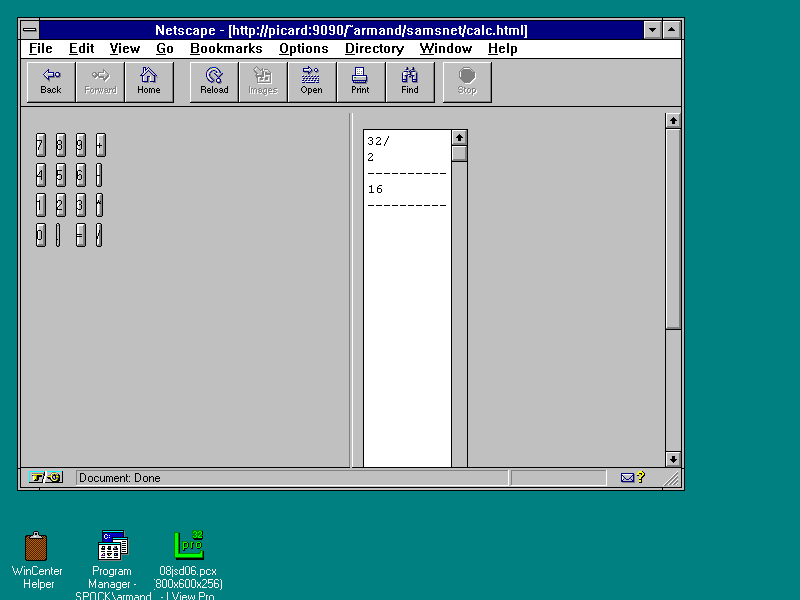Viewport: 800px width, 600px height.
Task: Click calculator key 2
Action: coord(60,205)
